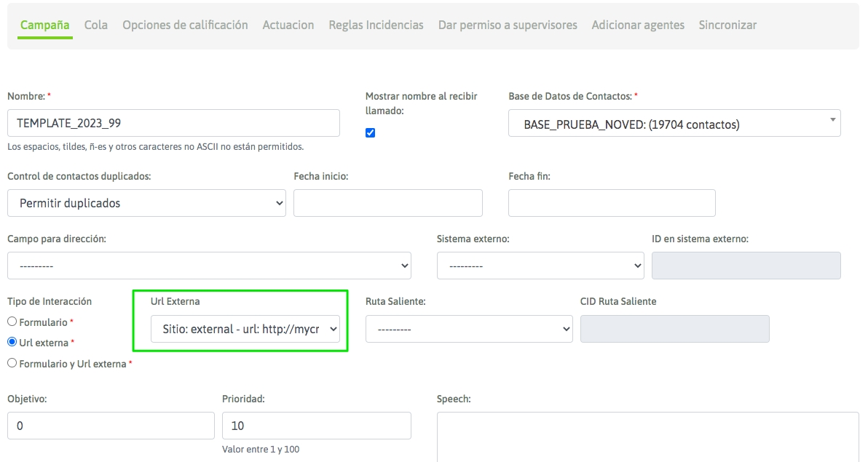This screenshot has width=868, height=462.
Task: Expand the Ruta Saliente dropdown
Action: 469,329
